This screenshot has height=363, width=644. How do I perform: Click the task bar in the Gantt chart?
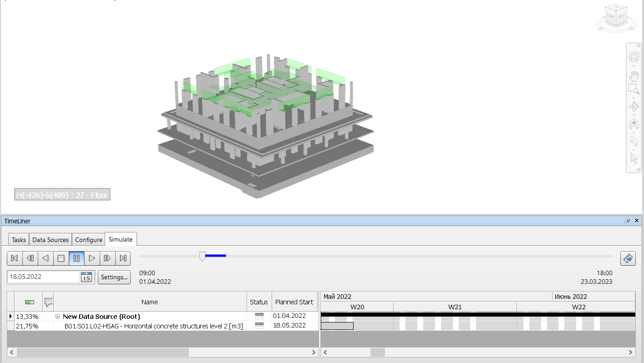pos(337,326)
